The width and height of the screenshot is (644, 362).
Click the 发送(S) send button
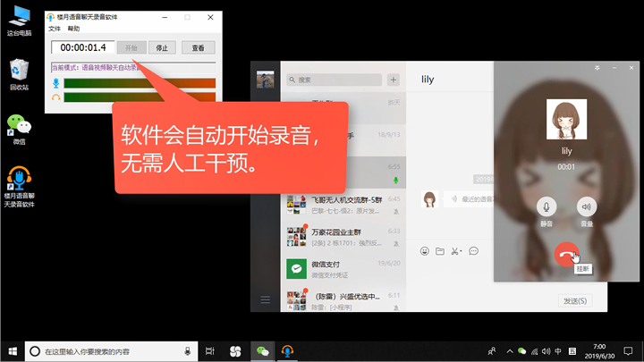575,301
